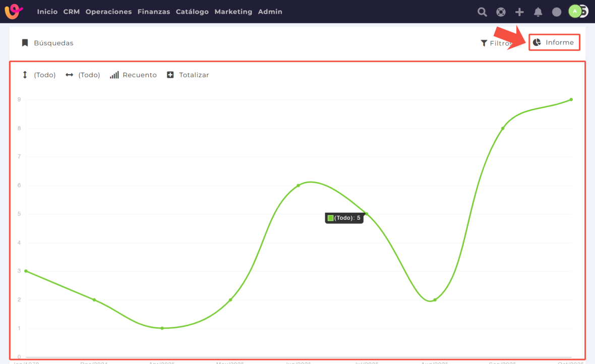Expand the Recuento measure selector
This screenshot has width=595, height=364.
[134, 75]
